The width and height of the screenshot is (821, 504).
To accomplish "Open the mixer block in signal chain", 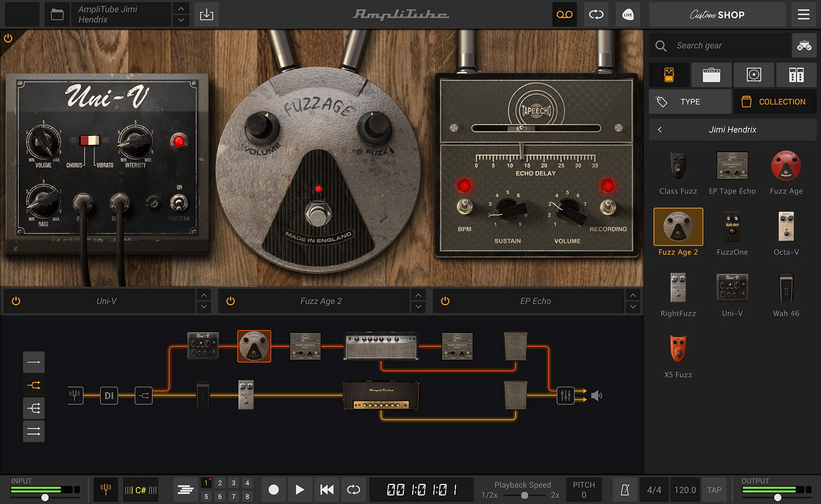I will tap(565, 395).
